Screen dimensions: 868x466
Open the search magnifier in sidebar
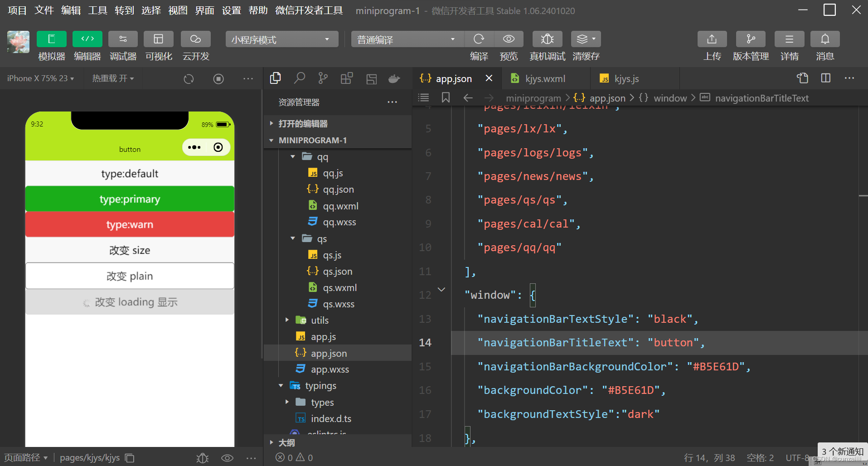pyautogui.click(x=299, y=78)
